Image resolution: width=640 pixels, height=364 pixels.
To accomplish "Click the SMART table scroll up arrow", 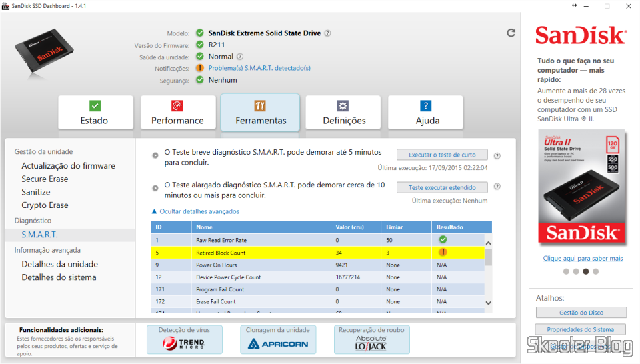I will pyautogui.click(x=488, y=243).
